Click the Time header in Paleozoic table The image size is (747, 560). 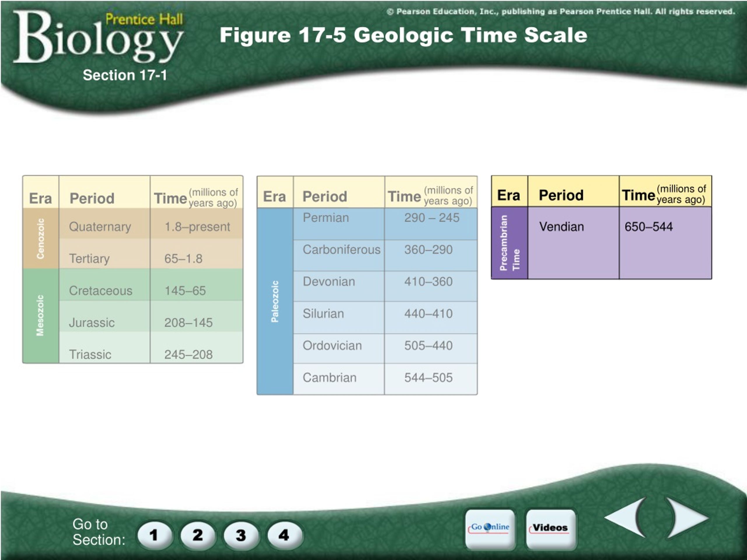[431, 196]
